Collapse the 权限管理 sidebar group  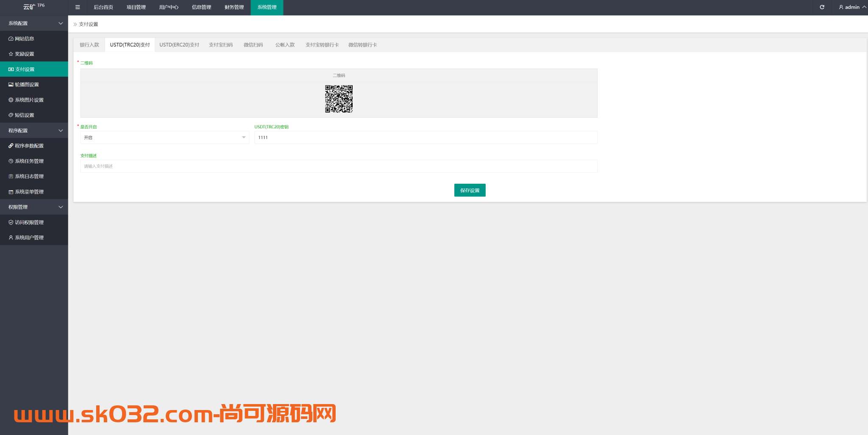(34, 207)
